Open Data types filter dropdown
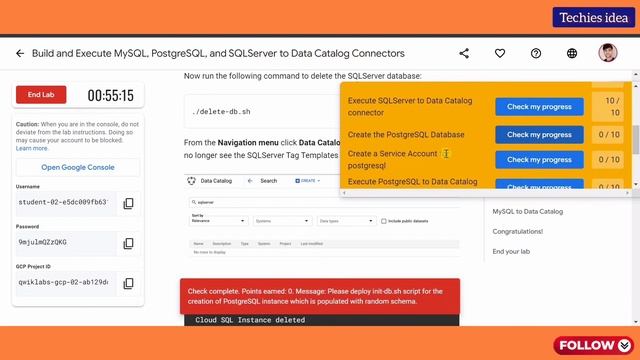The width and height of the screenshot is (640, 360). (346, 221)
